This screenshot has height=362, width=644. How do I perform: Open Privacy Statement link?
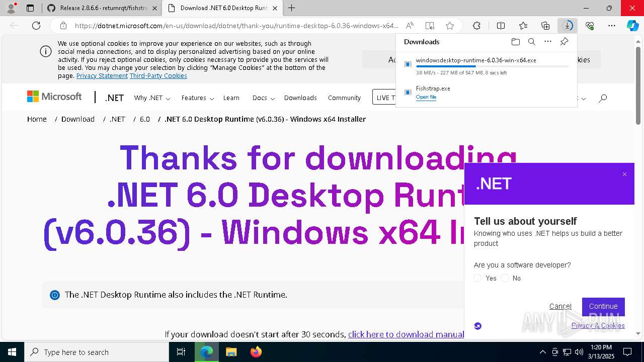(x=102, y=75)
